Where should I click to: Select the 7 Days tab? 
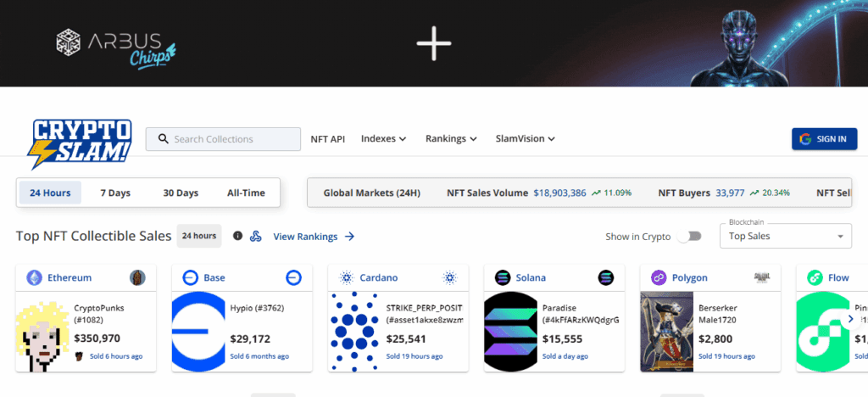click(115, 193)
